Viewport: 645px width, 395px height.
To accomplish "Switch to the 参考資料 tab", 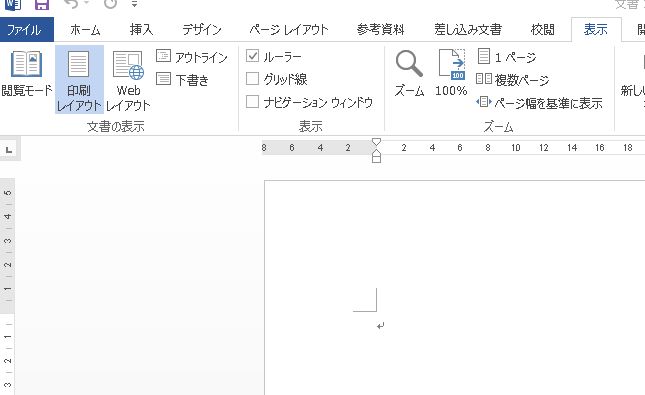I will pos(381,30).
